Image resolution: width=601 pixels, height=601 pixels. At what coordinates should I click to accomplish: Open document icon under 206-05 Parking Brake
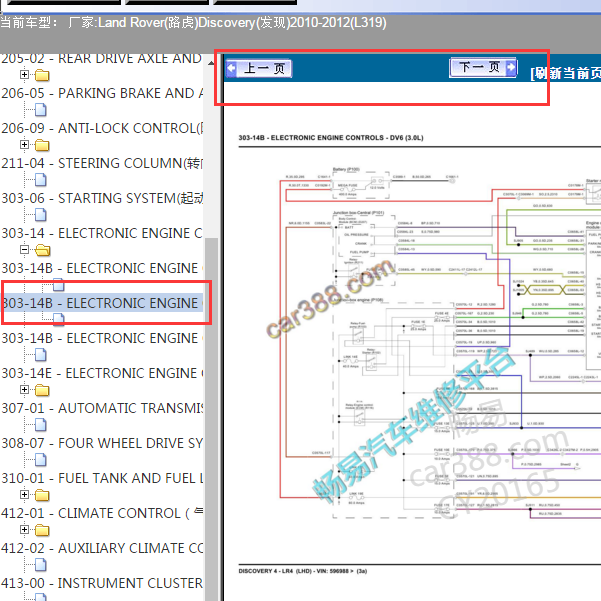click(x=41, y=110)
